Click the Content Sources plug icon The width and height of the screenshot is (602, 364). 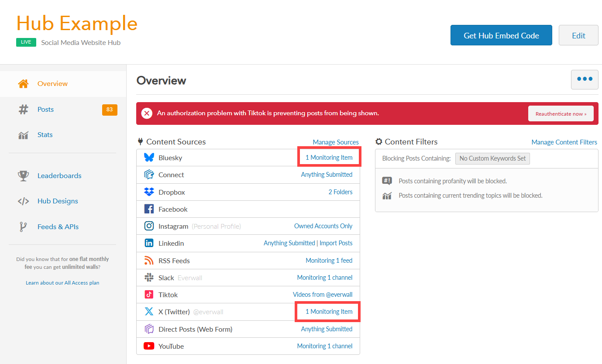tap(140, 141)
